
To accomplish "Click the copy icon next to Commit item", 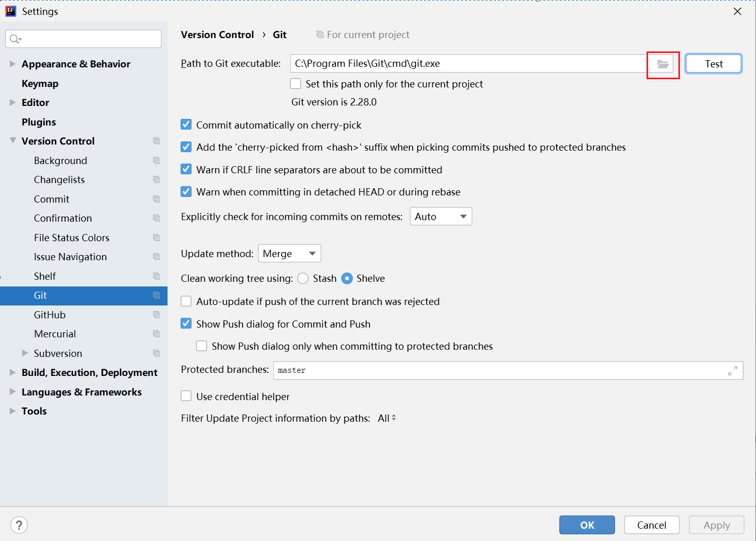I will pyautogui.click(x=157, y=199).
